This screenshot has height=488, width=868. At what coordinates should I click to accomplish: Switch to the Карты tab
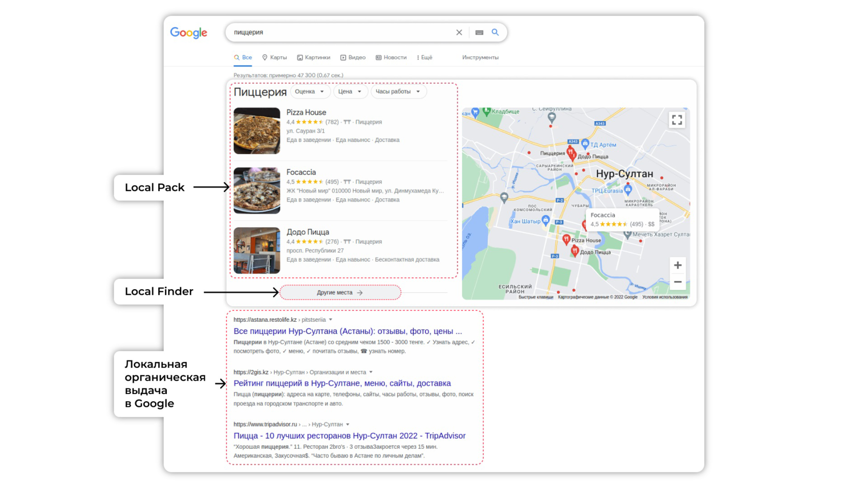pos(274,57)
